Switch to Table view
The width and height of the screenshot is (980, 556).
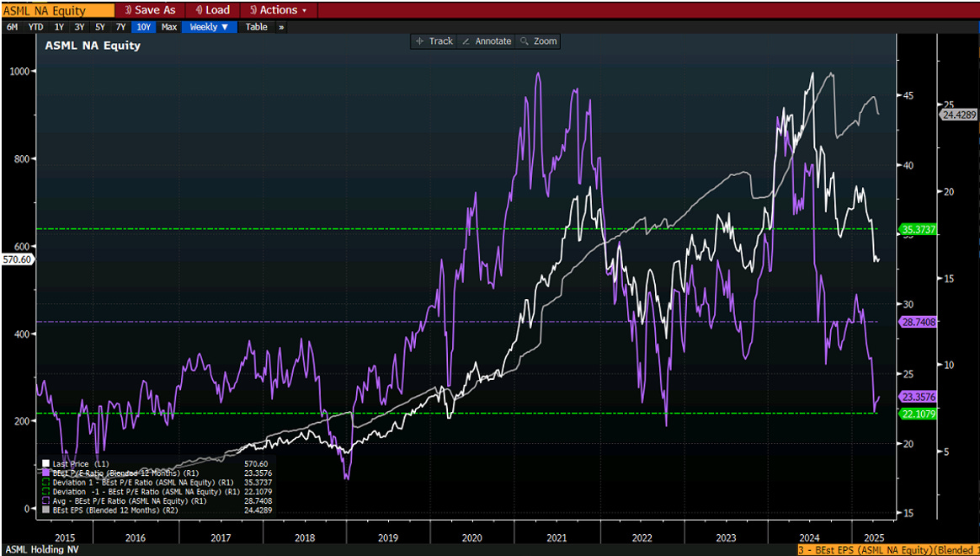click(256, 27)
